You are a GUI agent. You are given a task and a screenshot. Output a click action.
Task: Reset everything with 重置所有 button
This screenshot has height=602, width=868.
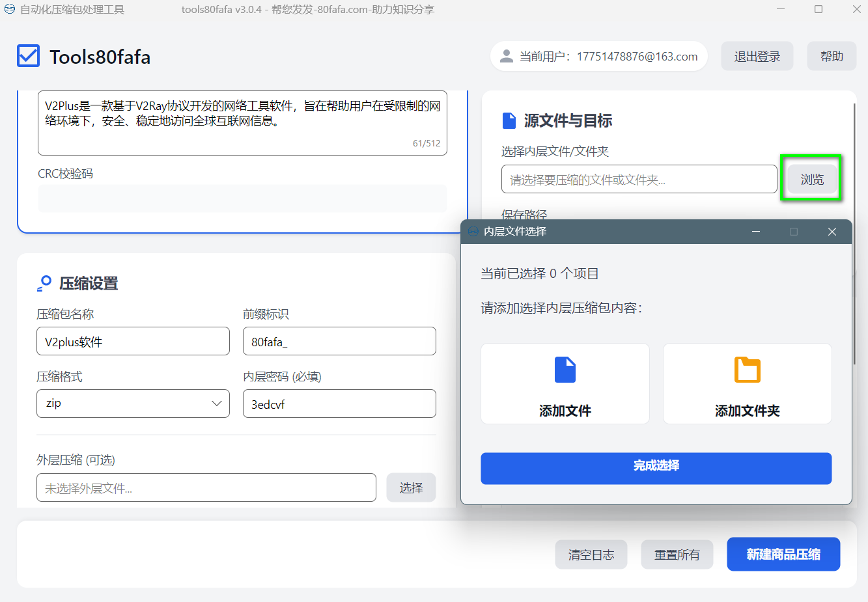677,554
